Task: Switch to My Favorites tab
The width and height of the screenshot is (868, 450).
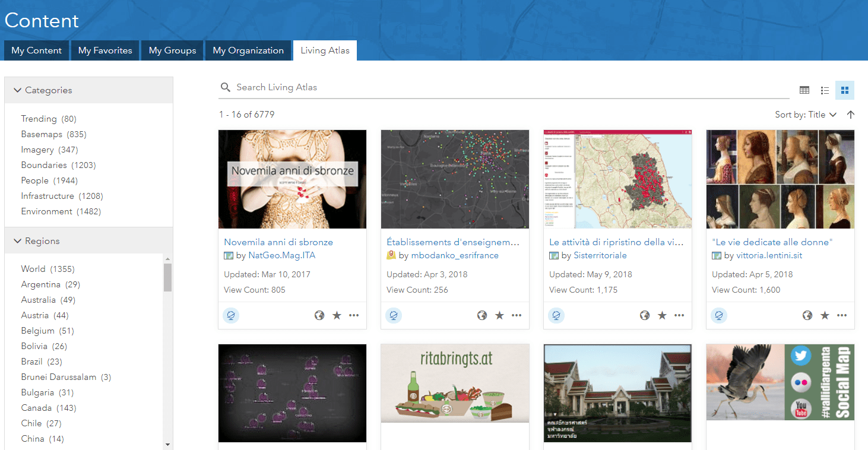Action: (105, 50)
